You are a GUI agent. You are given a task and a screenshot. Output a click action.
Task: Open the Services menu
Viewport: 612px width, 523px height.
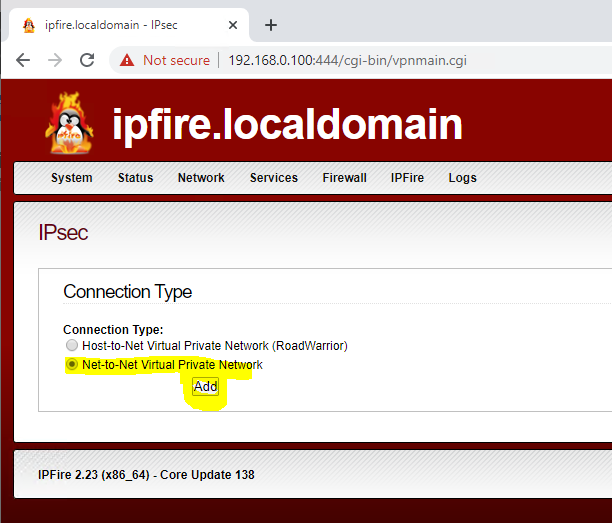pyautogui.click(x=274, y=178)
